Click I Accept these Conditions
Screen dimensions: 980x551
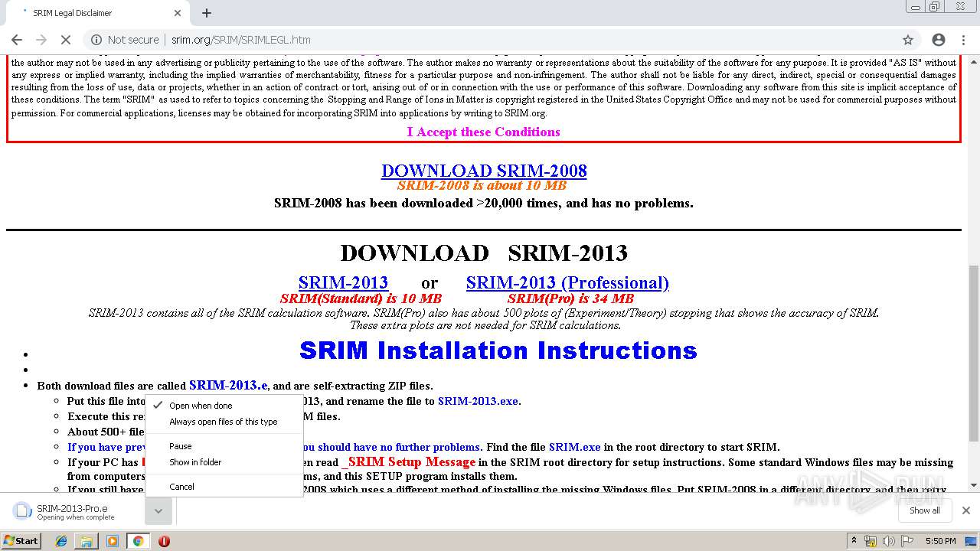click(x=483, y=132)
